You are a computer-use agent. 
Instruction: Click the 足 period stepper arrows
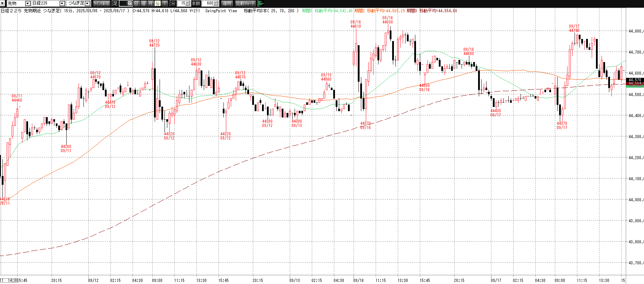(129, 4)
